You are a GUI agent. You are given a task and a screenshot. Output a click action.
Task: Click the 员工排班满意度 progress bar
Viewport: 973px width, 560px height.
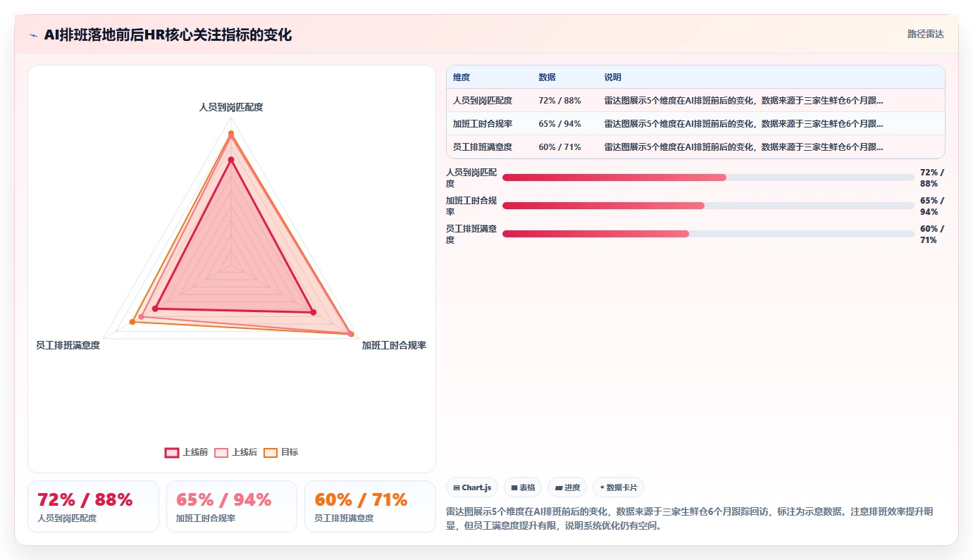(x=708, y=234)
